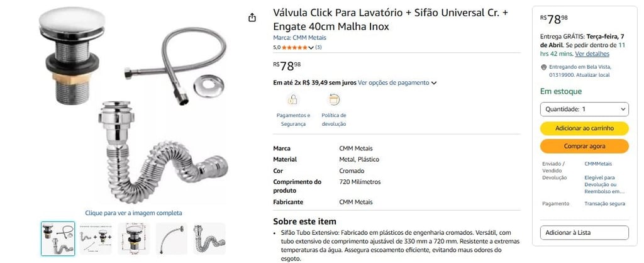Open the Marca: CMM Metais link
This screenshot has height=263, width=644.
pyautogui.click(x=300, y=37)
